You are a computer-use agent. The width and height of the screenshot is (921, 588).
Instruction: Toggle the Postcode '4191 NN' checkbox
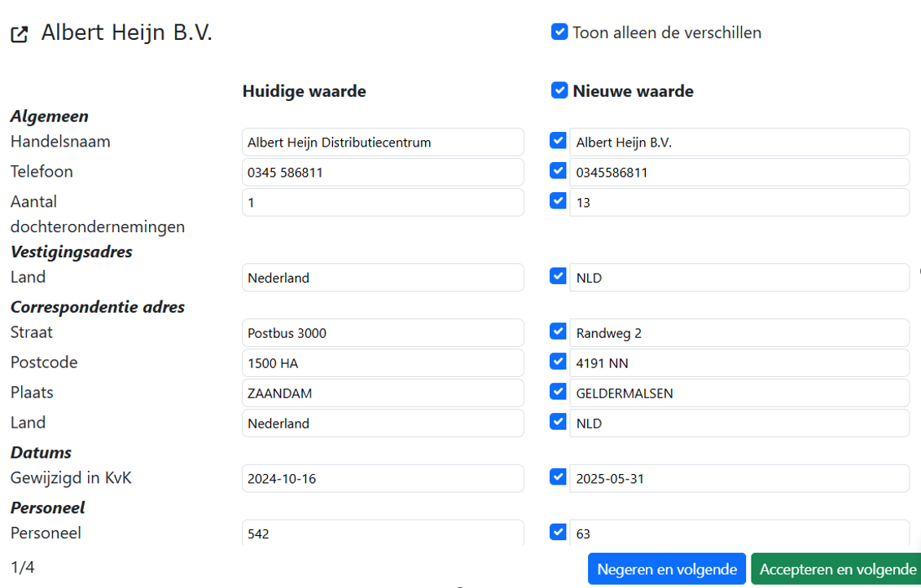[558, 362]
